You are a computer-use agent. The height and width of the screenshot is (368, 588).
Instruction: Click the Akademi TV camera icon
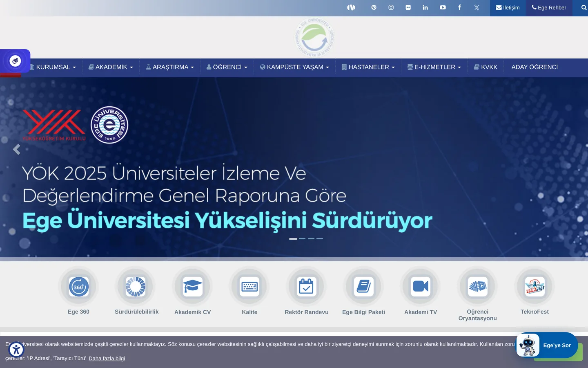pyautogui.click(x=421, y=287)
